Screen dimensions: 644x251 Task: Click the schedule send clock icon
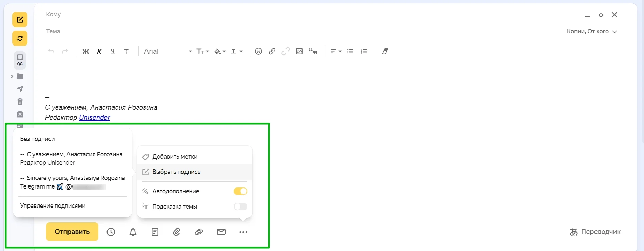point(111,232)
